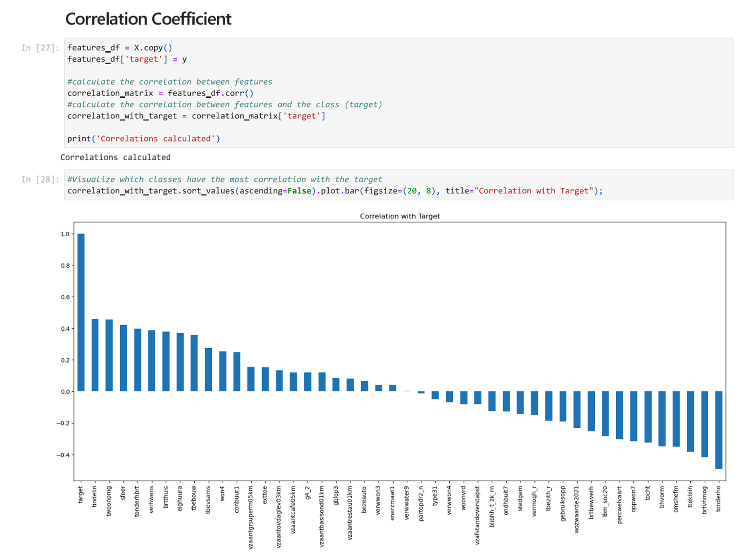Click the tall target bar in chart

pyautogui.click(x=81, y=312)
